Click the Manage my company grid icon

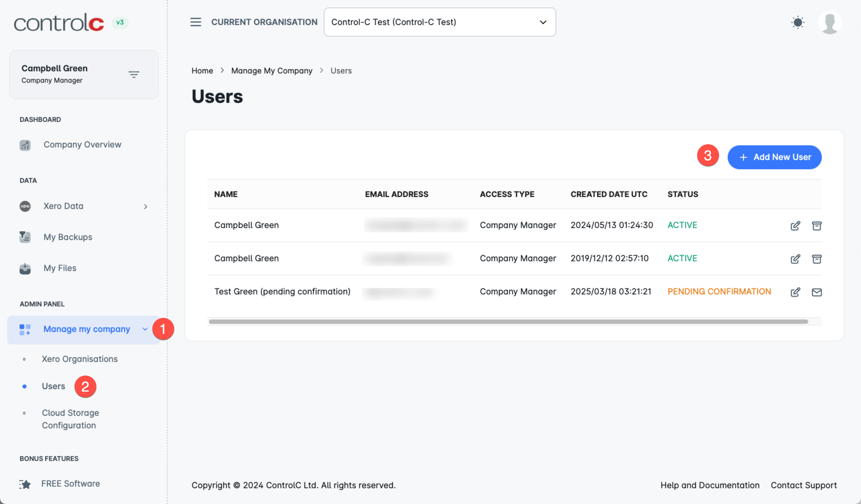(x=25, y=330)
